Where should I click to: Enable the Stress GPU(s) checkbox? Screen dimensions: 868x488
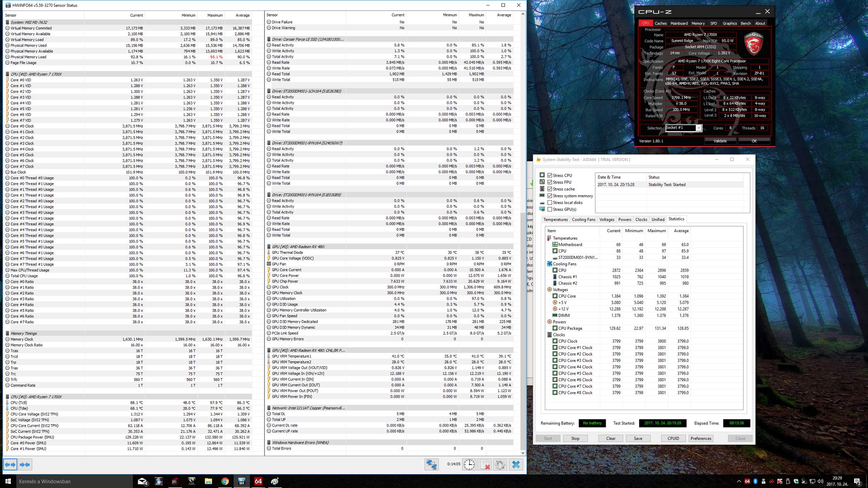pos(549,209)
